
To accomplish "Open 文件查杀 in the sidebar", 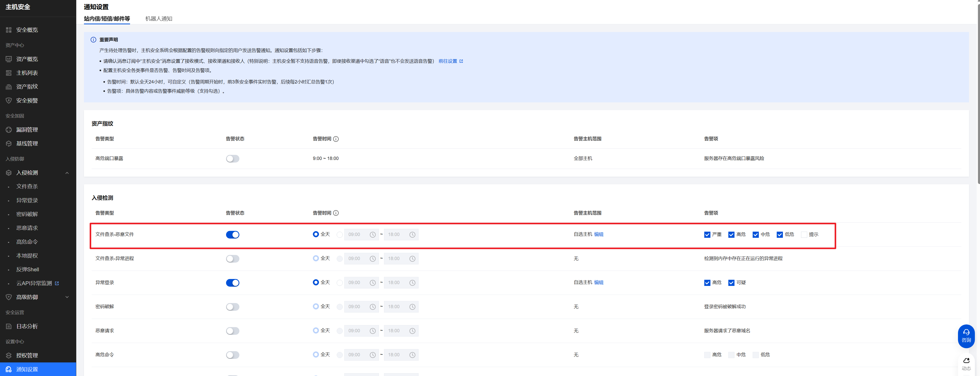I will (x=27, y=187).
